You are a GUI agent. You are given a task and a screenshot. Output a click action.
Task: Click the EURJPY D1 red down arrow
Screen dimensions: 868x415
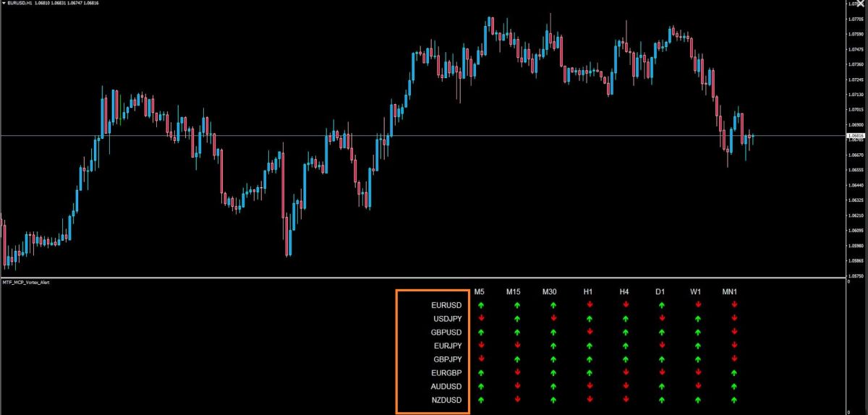tap(662, 346)
